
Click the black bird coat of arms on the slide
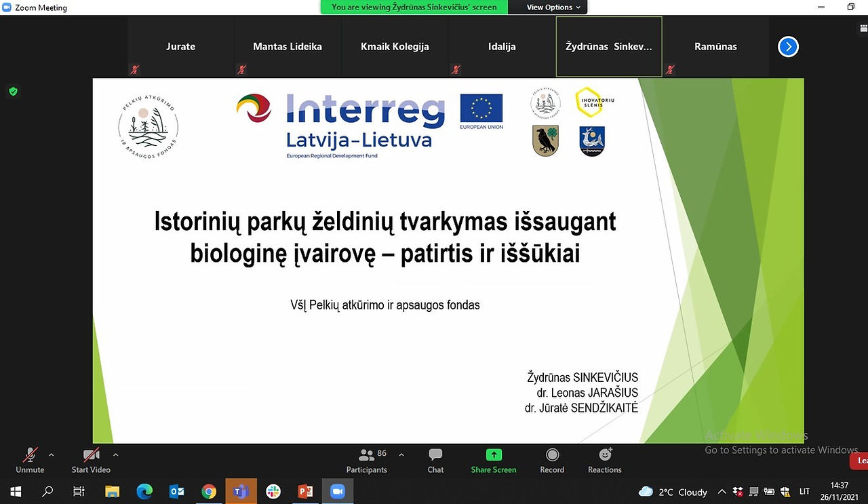(545, 140)
